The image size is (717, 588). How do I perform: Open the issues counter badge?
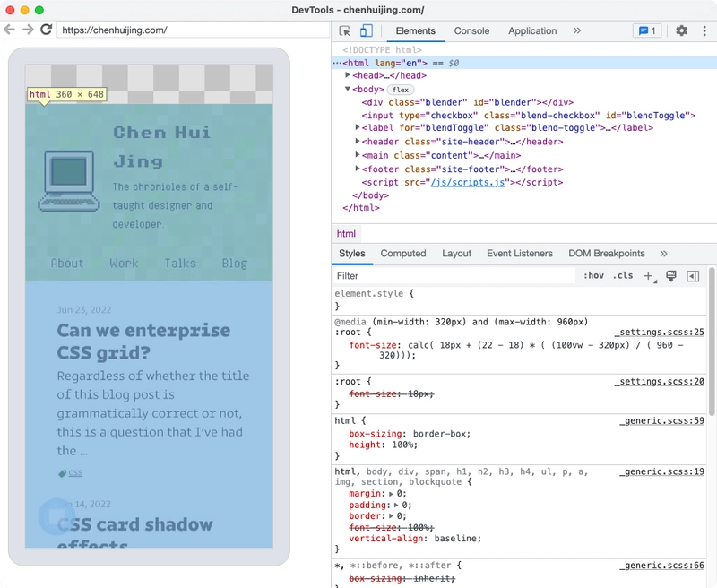(x=647, y=30)
